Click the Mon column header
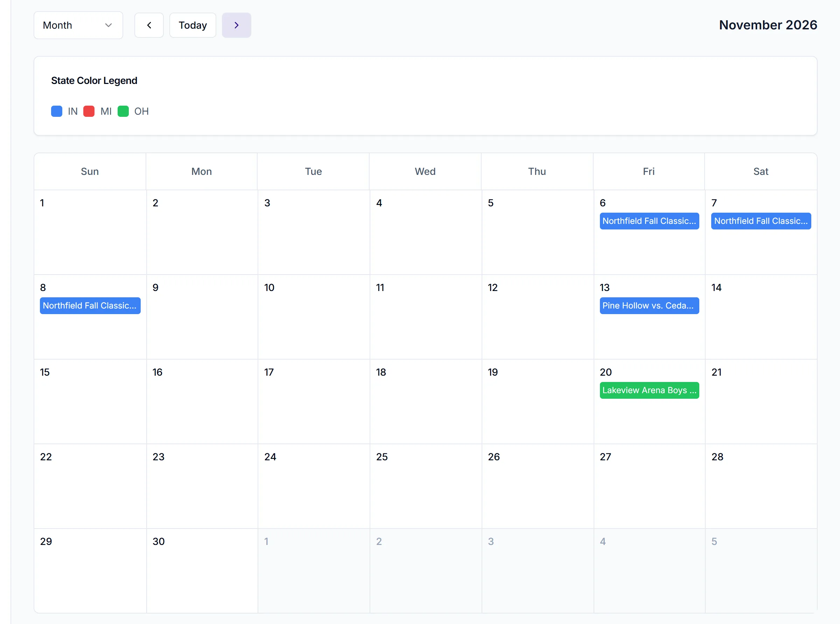840x624 pixels. 201,171
